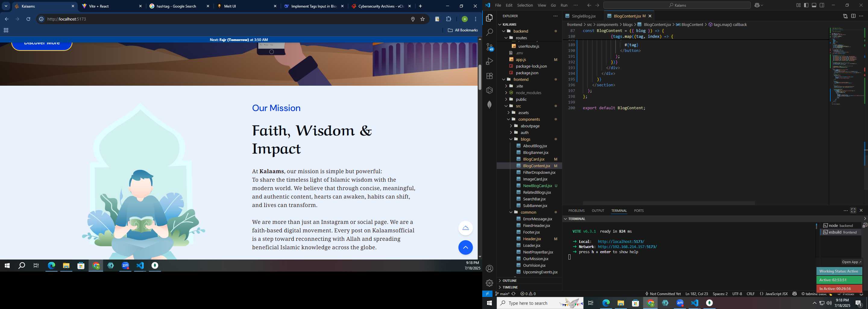Reload the Chrome page
The image size is (868, 309).
click(29, 19)
